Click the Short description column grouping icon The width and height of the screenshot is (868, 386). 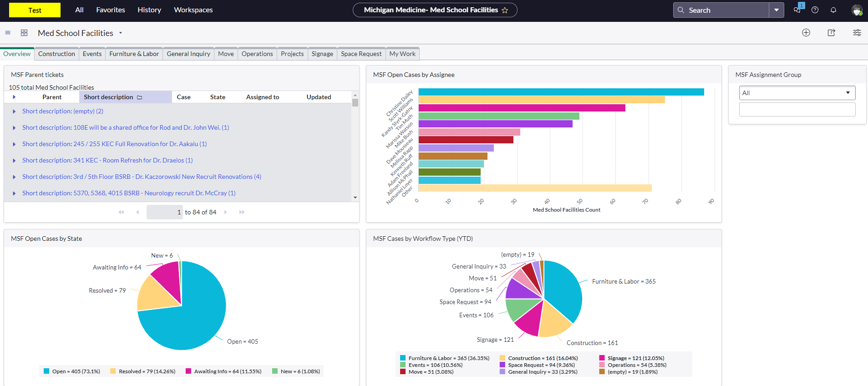click(140, 97)
